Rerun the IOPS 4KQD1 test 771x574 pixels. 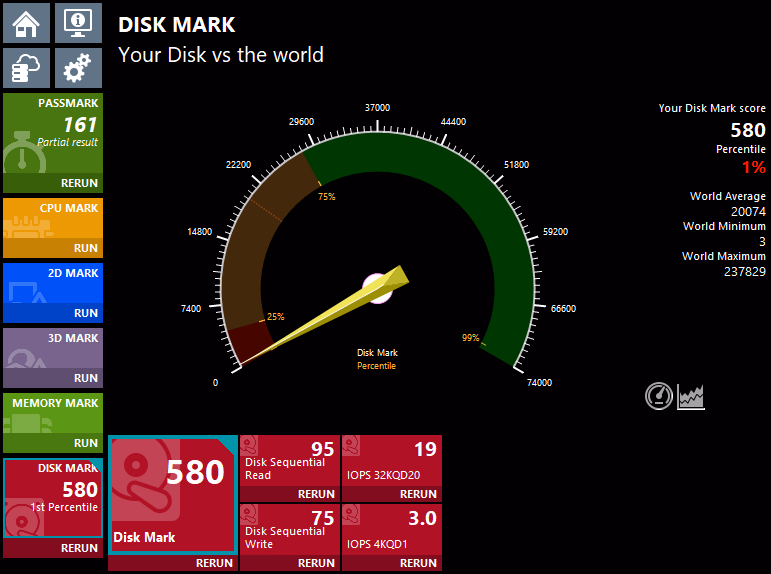tap(418, 563)
